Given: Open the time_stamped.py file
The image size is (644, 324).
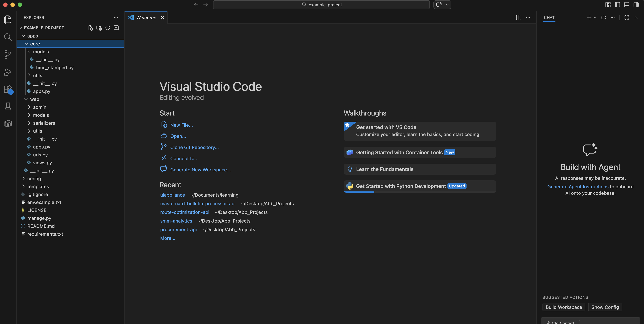Looking at the screenshot, I should point(55,68).
